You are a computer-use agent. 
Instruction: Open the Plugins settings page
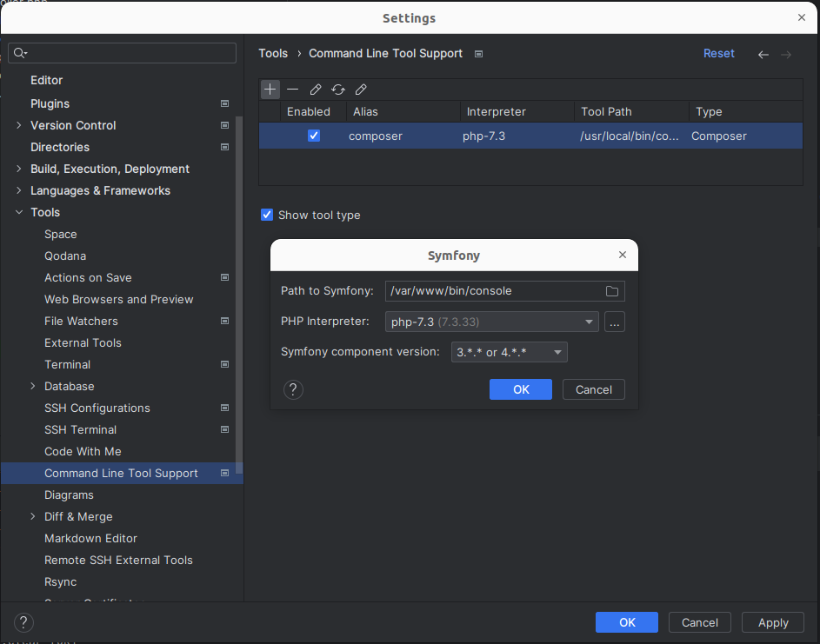50,103
